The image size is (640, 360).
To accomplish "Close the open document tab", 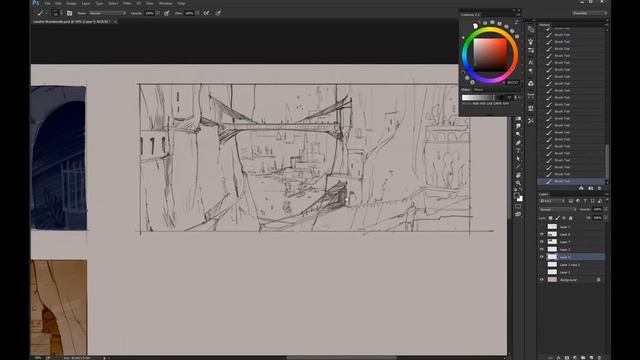I will click(x=116, y=21).
